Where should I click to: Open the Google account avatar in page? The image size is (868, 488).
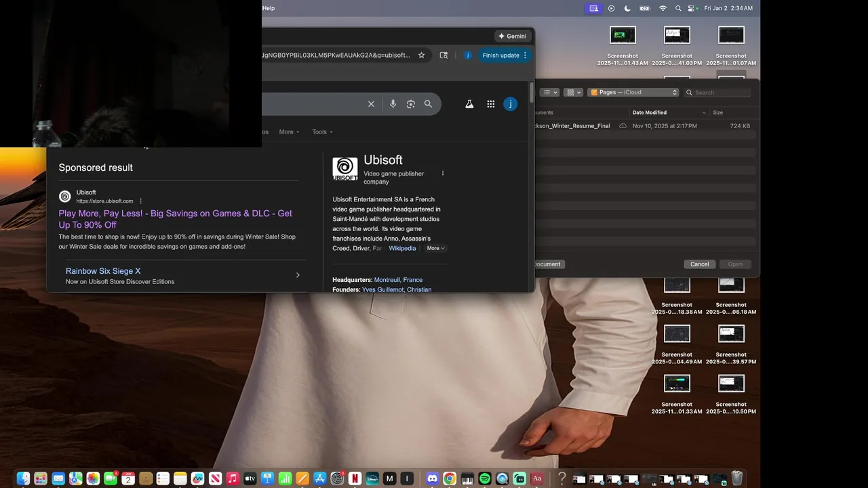(x=511, y=104)
